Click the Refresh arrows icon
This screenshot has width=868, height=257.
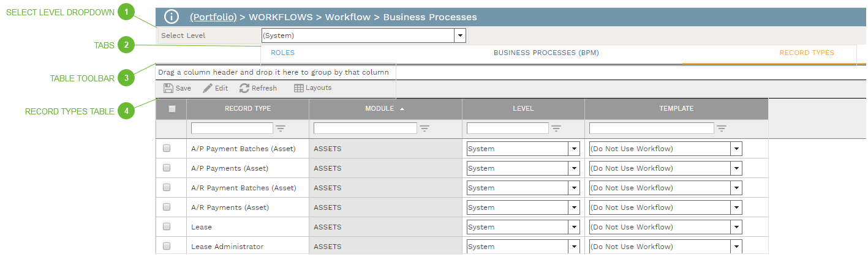[x=244, y=88]
